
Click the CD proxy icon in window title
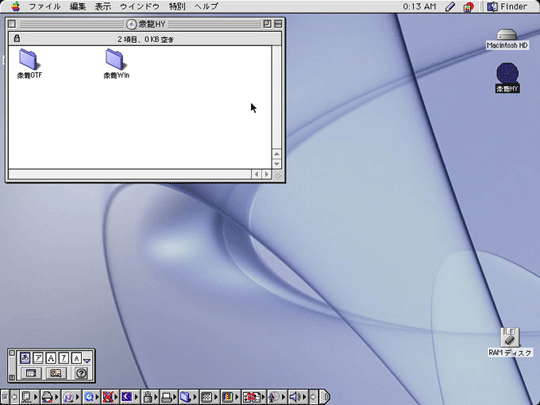pos(131,24)
